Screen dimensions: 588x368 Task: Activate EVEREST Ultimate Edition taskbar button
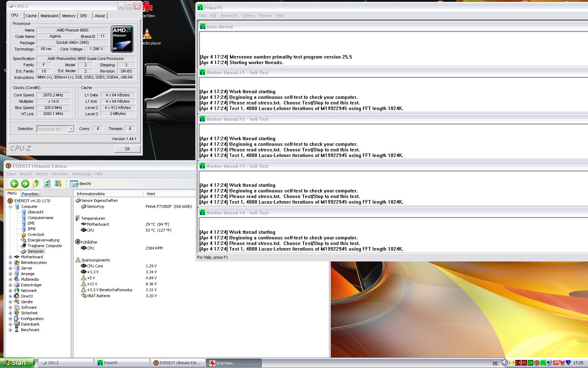178,363
